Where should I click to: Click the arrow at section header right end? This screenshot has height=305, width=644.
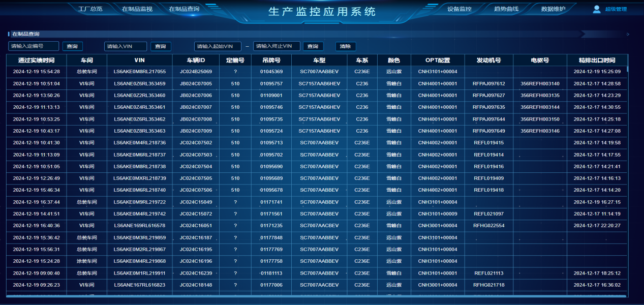coord(628,35)
